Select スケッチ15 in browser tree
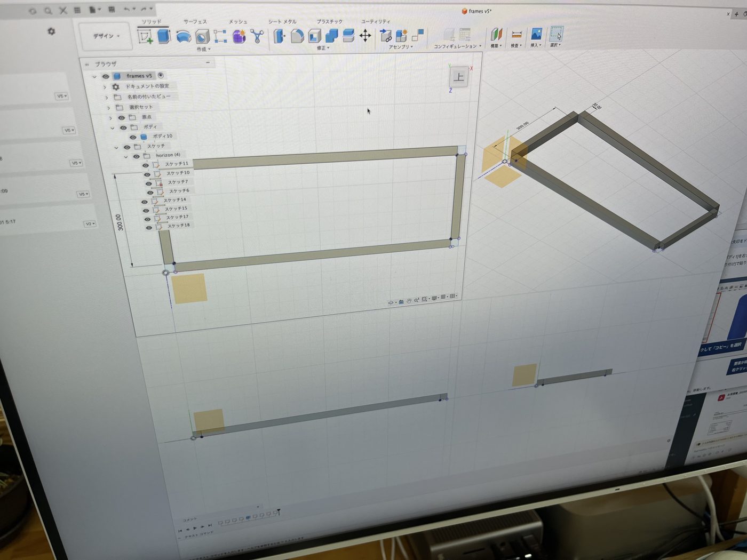The height and width of the screenshot is (560, 747). [x=176, y=209]
